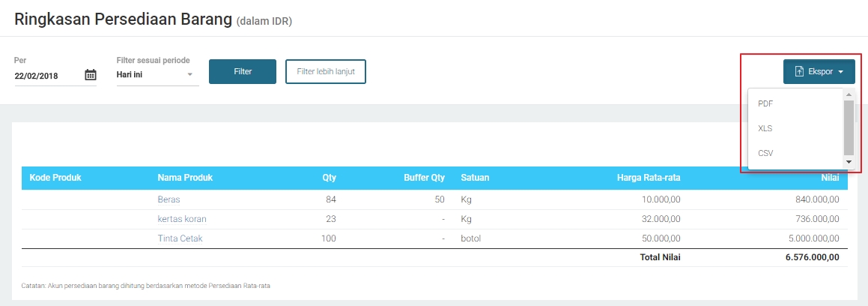Sort by Nama Produk column header
Viewport: 868px width, 306px height.
[x=185, y=178]
